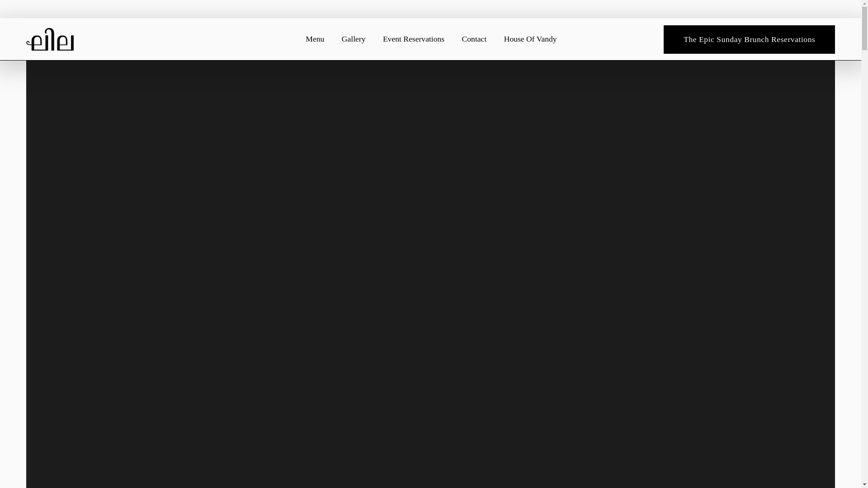Select the 'Menu' navigation item
Screen dimensions: 868x488
pos(315,39)
